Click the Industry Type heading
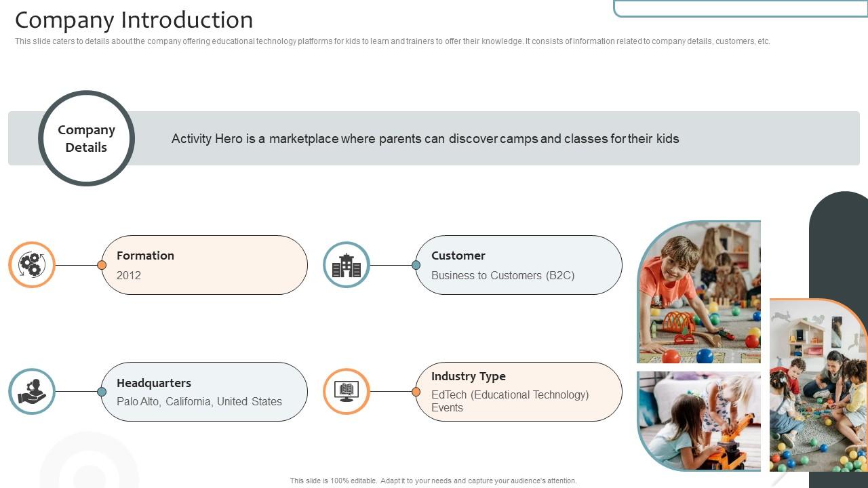The width and height of the screenshot is (868, 488). pyautogui.click(x=469, y=376)
